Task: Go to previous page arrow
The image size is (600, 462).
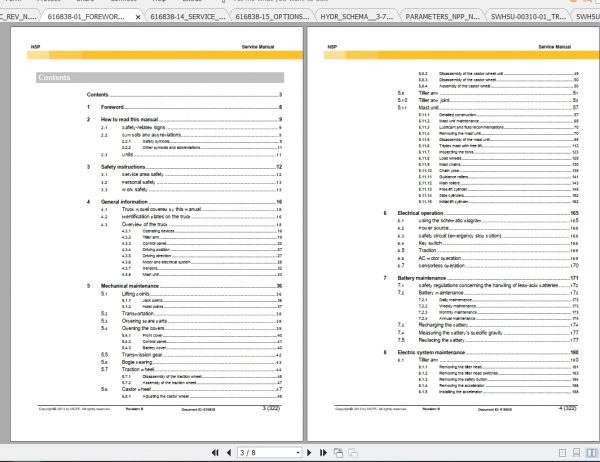Action: [229, 453]
